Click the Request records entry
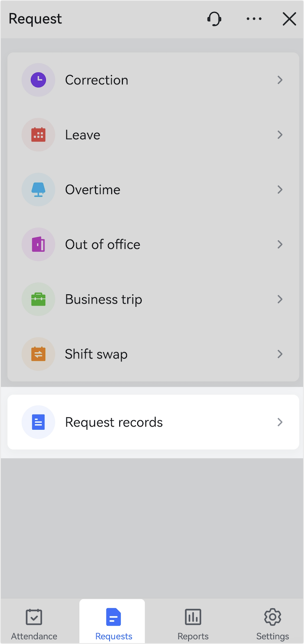 [152, 422]
